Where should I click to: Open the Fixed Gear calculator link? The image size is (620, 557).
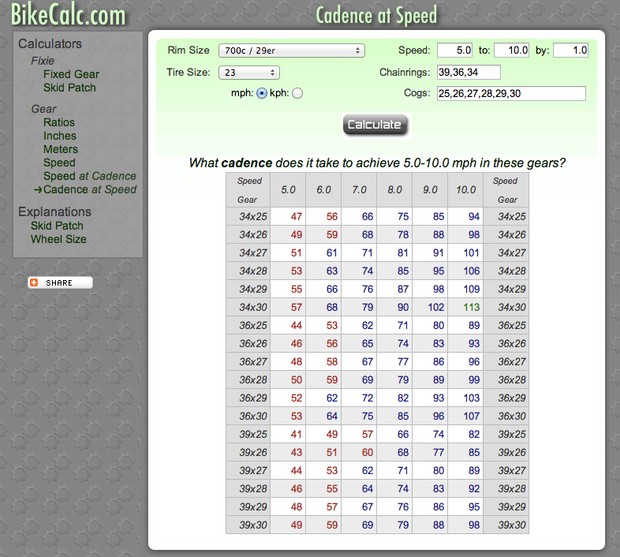[71, 74]
